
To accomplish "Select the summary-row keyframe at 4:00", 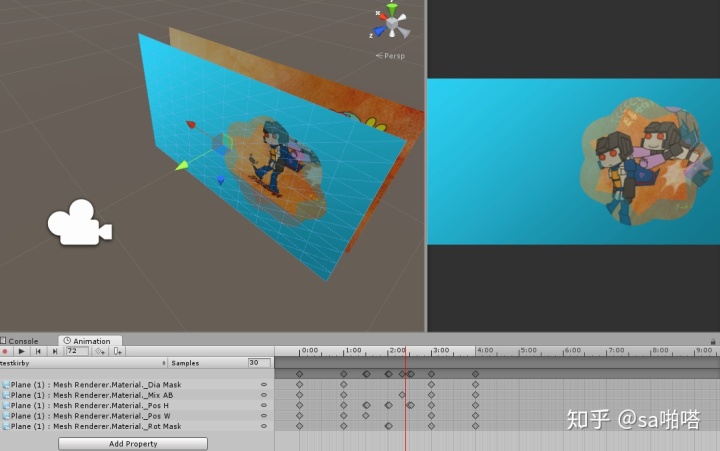I will click(475, 374).
